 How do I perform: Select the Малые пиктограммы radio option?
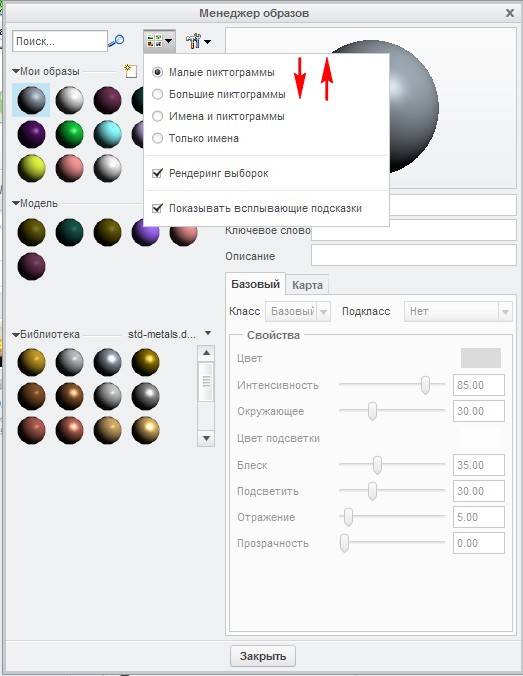point(157,72)
